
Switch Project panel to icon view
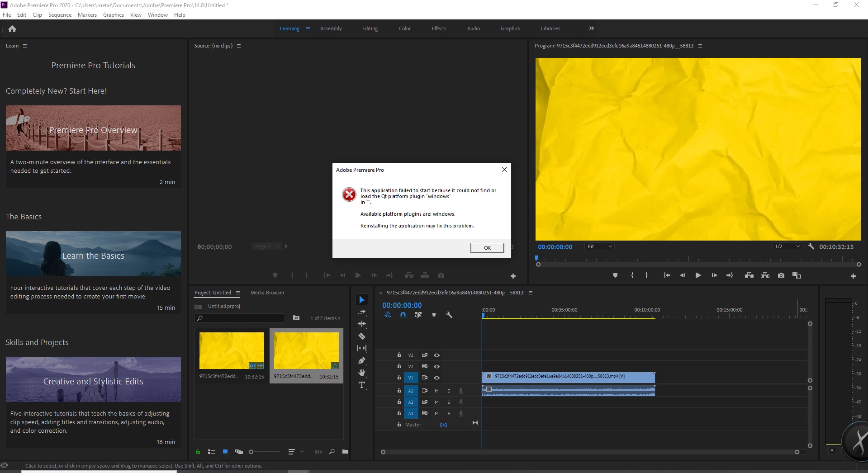(x=225, y=452)
